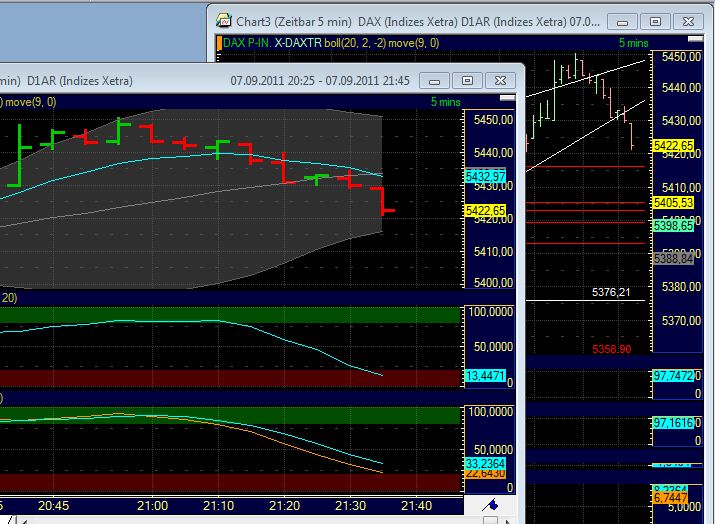Click the orange marker beside DAX P-IN.
Image resolution: width=715 pixels, height=524 pixels.
(219, 43)
